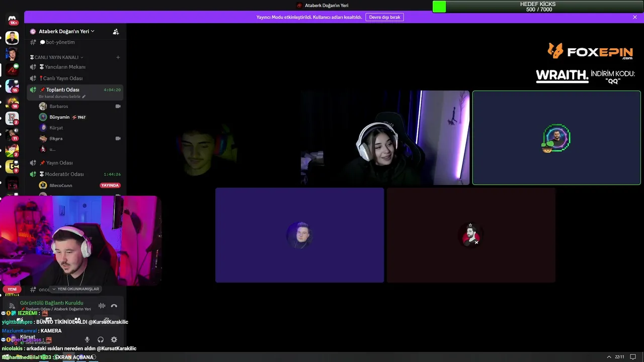Toggle camera on/off in voice controls
The image size is (644, 362).
click(20, 320)
